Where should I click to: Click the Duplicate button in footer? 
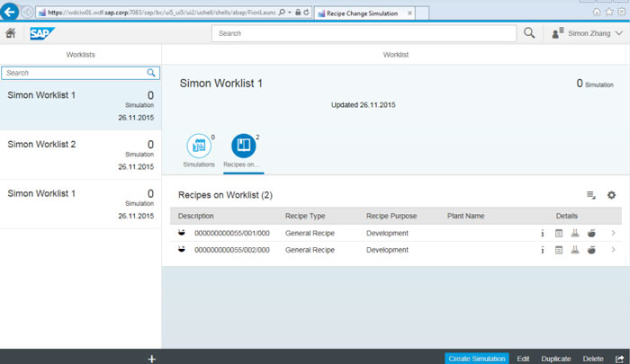click(555, 358)
